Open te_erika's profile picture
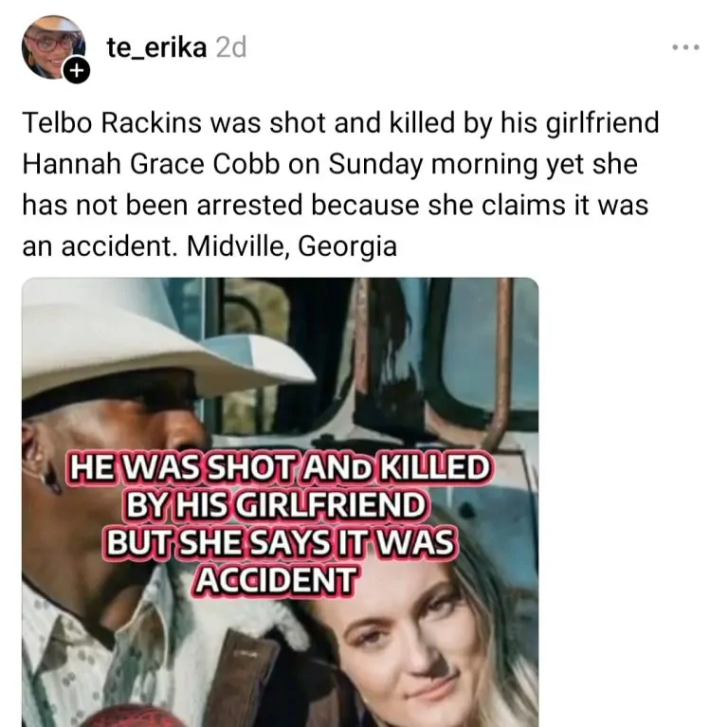The image size is (728, 727). click(53, 47)
